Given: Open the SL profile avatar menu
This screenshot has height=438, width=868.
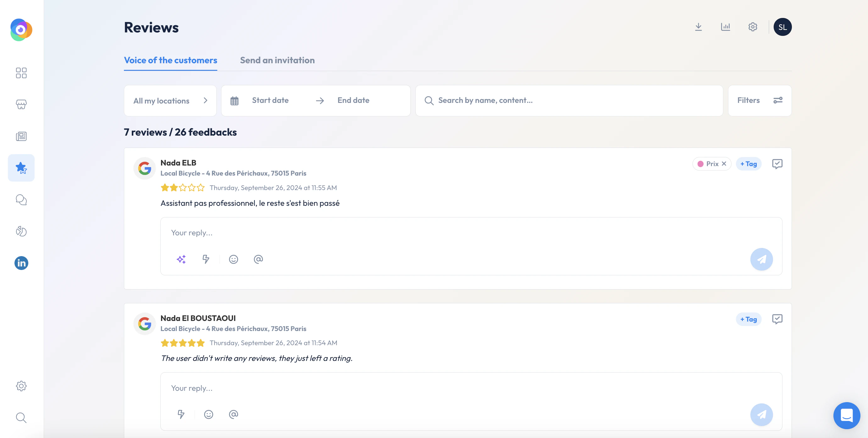Looking at the screenshot, I should (x=782, y=27).
